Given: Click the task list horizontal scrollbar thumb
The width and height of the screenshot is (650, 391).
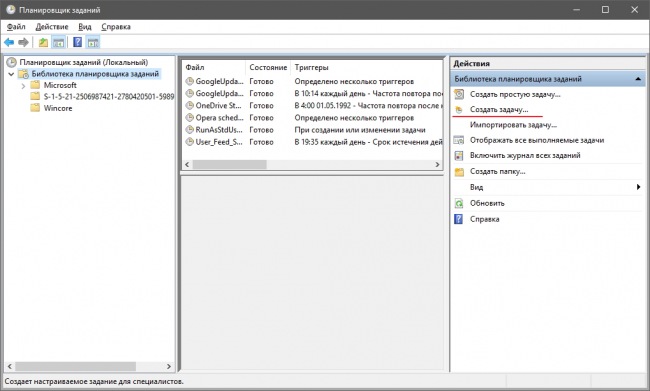Looking at the screenshot, I should (230, 165).
